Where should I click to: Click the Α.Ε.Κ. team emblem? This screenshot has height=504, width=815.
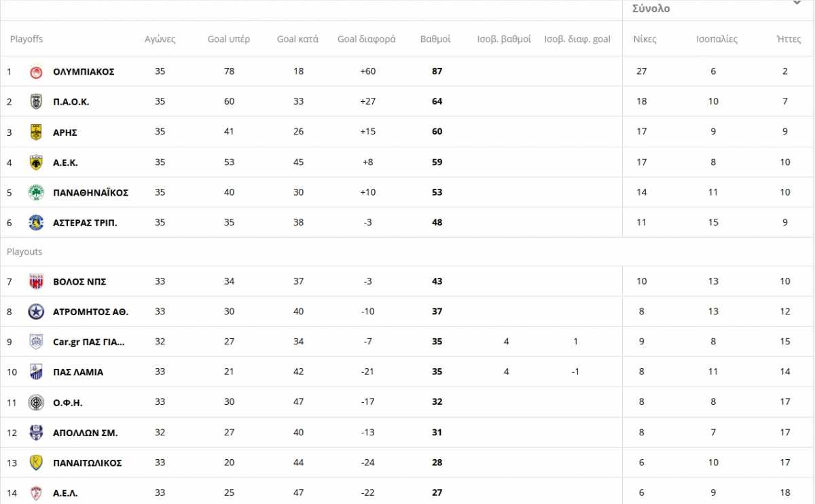click(36, 162)
